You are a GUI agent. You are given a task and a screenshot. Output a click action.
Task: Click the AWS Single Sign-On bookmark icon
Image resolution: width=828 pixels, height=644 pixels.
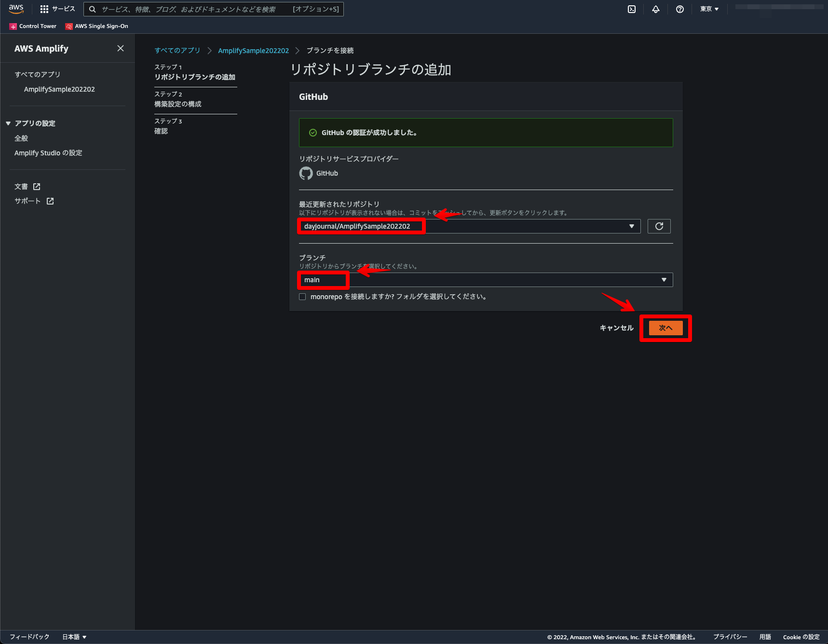pyautogui.click(x=69, y=27)
